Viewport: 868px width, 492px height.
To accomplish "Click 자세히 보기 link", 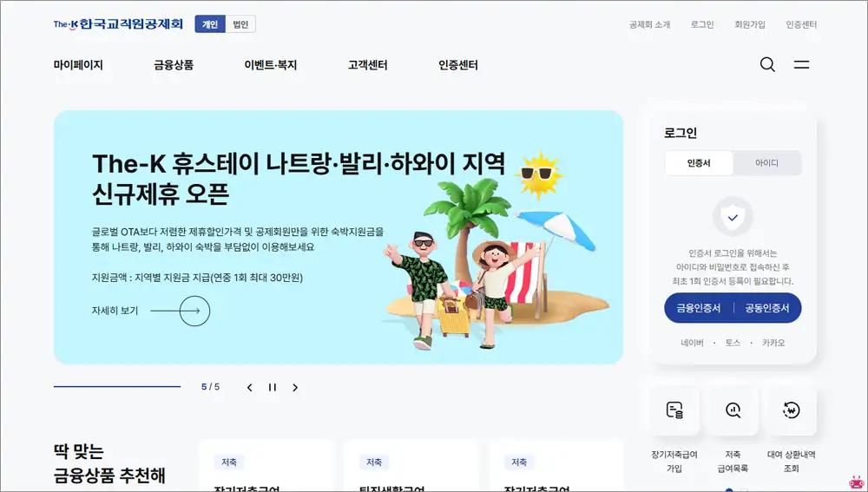I will pos(115,311).
